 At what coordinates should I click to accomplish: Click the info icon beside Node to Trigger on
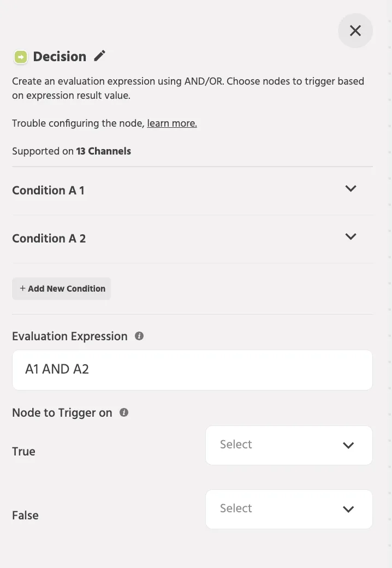click(x=124, y=412)
